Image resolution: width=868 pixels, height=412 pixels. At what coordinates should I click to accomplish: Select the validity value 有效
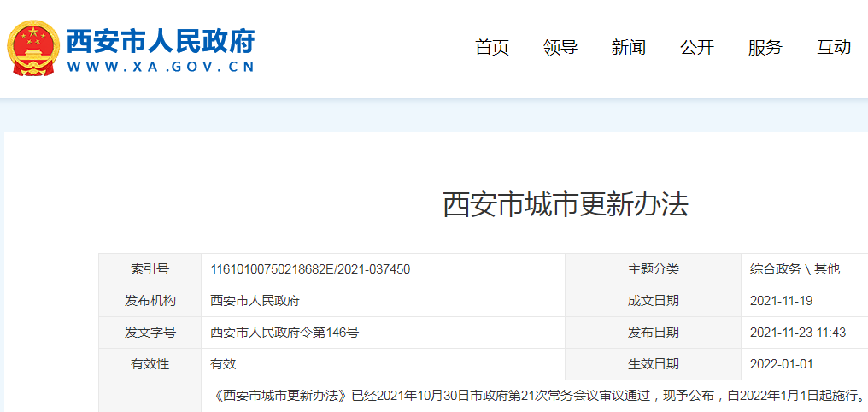click(x=223, y=364)
